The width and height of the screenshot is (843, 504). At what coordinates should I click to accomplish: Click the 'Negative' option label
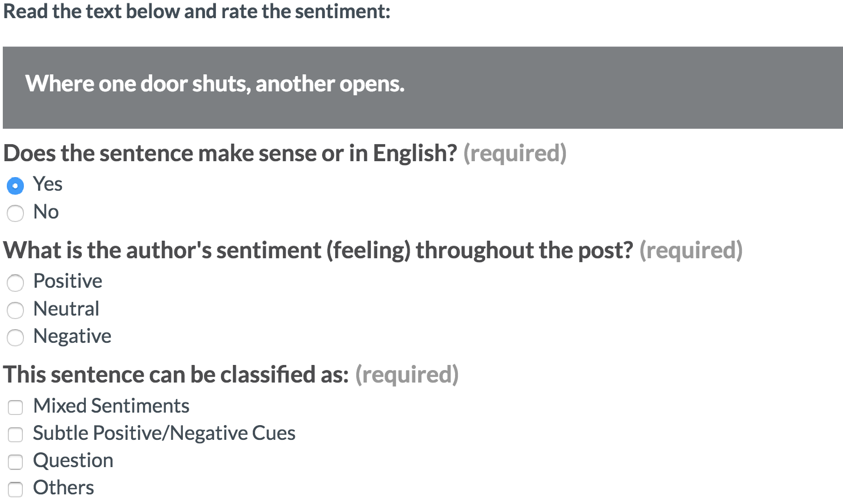(x=72, y=336)
